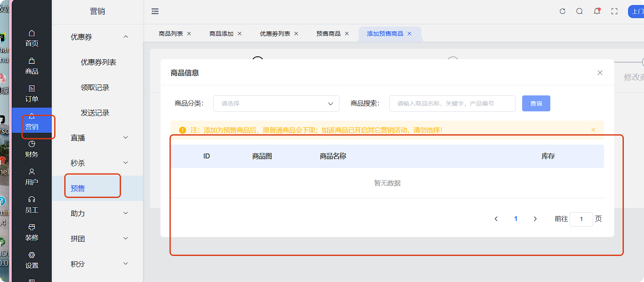Switch to the 商品列表 tab

pyautogui.click(x=171, y=34)
